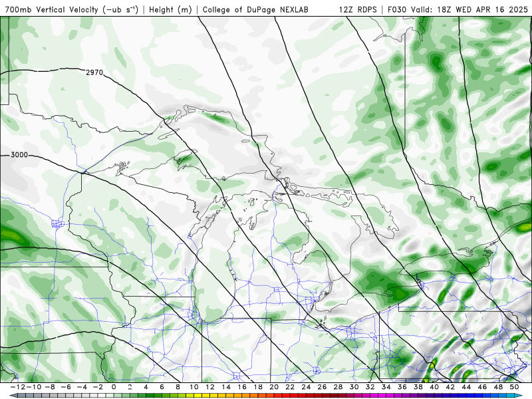Click the "44" value on the color scale

click(466, 387)
